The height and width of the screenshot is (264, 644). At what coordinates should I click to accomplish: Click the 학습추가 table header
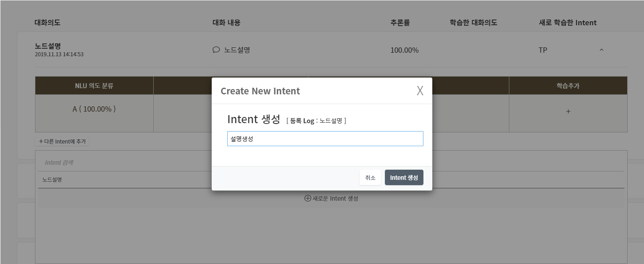point(568,85)
